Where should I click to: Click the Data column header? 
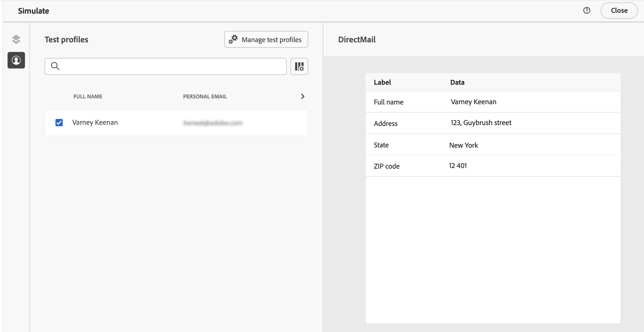tap(457, 82)
